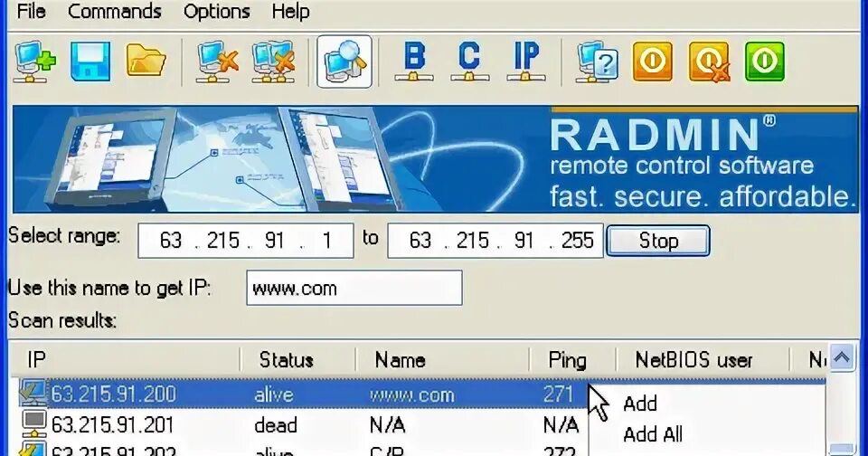Click the range end IP field
The width and height of the screenshot is (868, 456).
(x=495, y=241)
